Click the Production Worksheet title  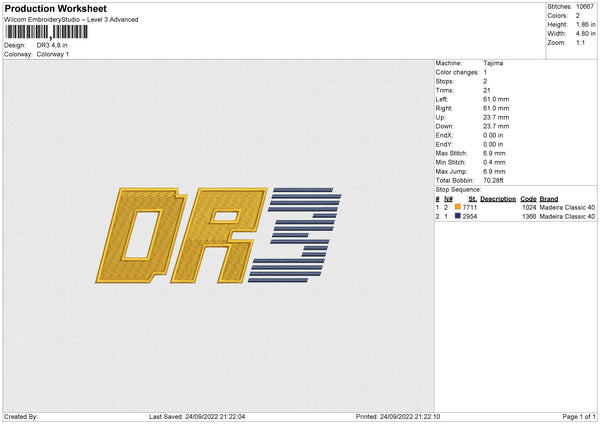click(x=55, y=8)
